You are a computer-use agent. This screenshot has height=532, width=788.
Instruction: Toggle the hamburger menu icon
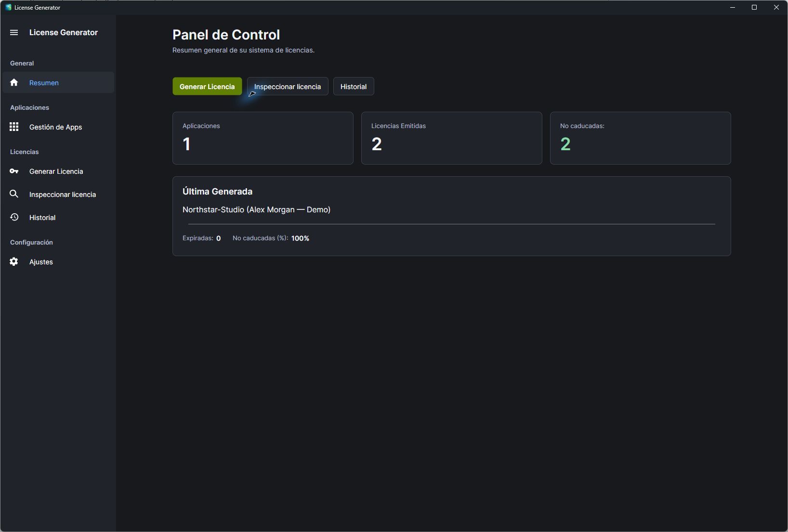14,32
